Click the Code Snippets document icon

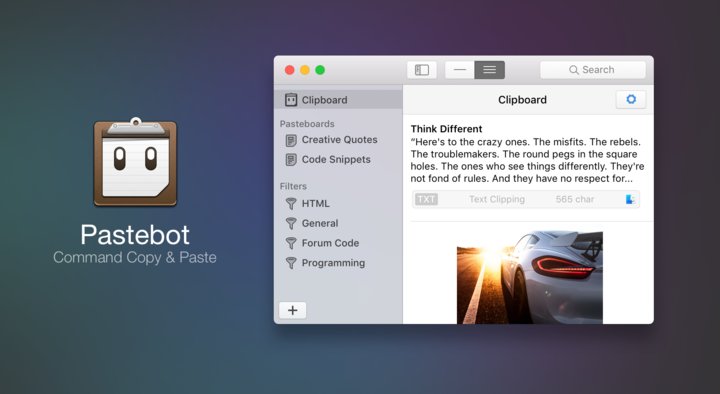[x=291, y=160]
